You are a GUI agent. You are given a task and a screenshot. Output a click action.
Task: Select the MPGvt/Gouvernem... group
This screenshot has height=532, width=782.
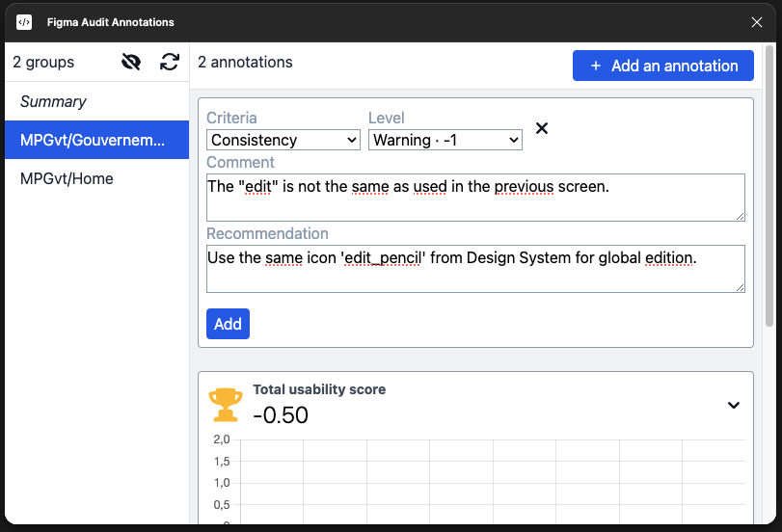(x=96, y=140)
